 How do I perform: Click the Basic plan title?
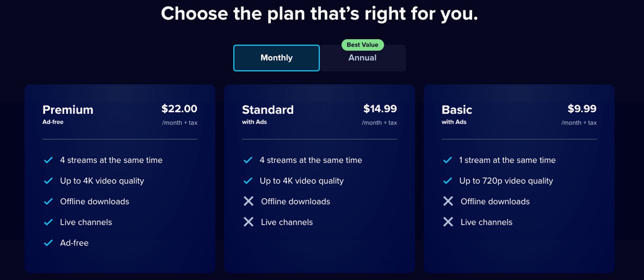(457, 110)
